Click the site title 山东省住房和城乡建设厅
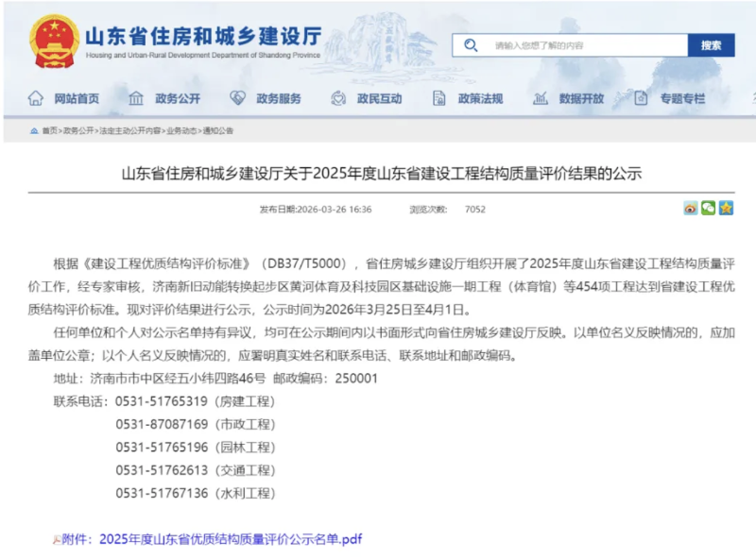The width and height of the screenshot is (756, 559). (203, 36)
